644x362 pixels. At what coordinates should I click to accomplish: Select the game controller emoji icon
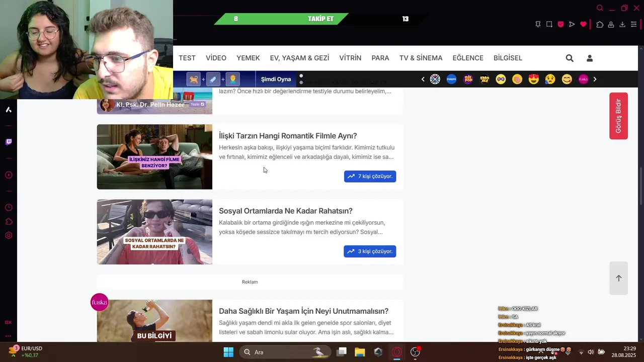pos(501,79)
